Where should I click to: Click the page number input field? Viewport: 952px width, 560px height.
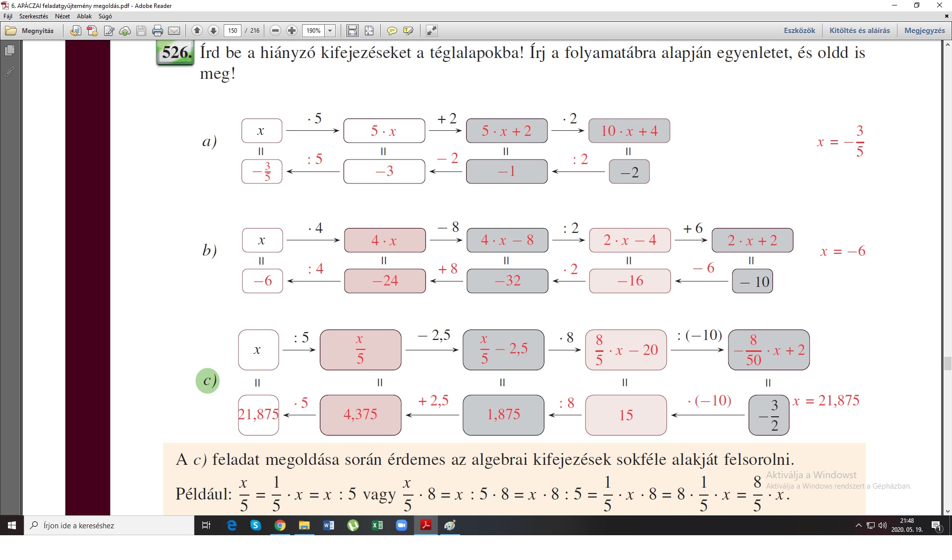[233, 31]
